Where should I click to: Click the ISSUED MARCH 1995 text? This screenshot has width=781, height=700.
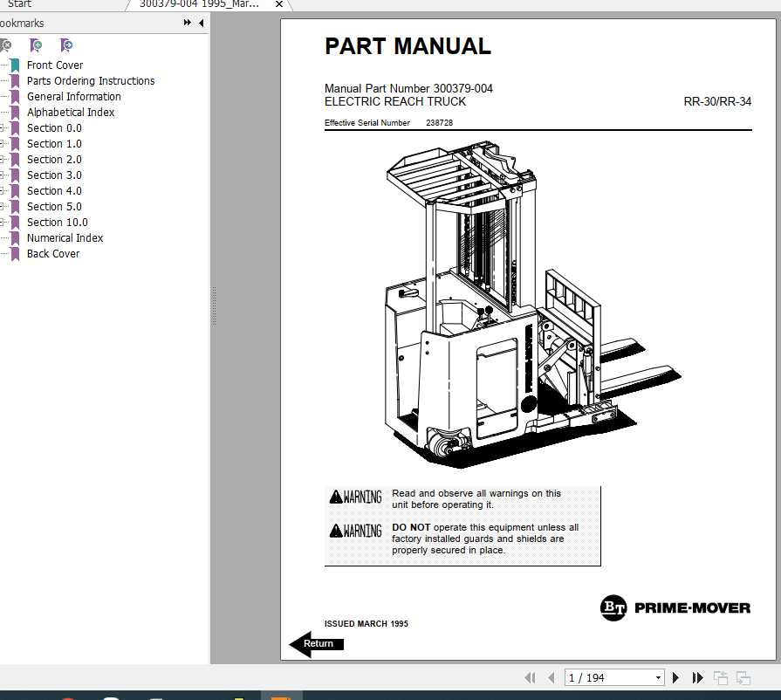367,623
